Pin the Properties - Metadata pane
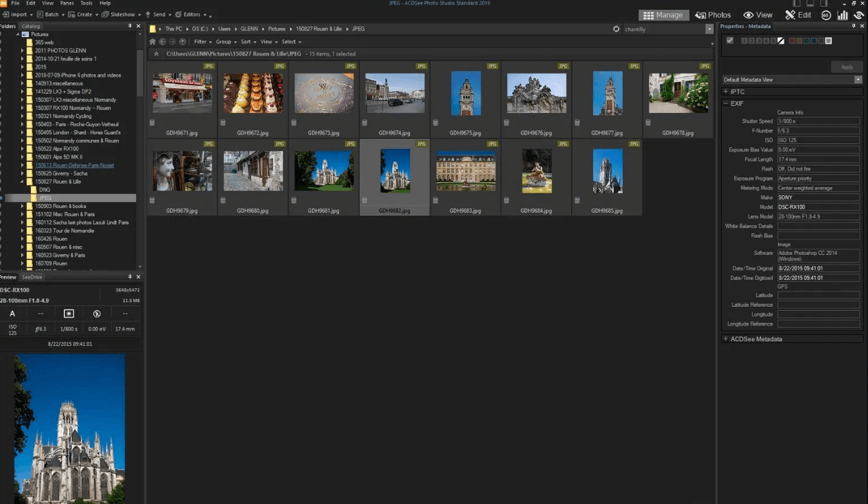The image size is (868, 504). pos(854,26)
